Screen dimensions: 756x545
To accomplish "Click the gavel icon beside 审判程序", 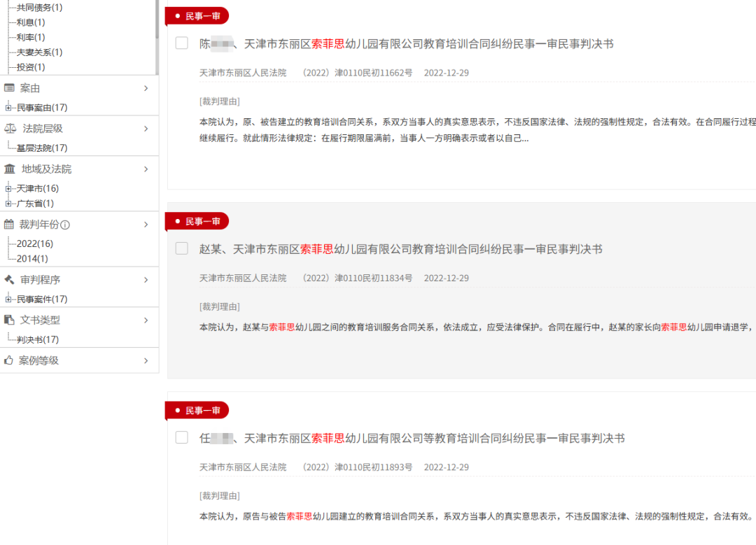I will pyautogui.click(x=9, y=279).
